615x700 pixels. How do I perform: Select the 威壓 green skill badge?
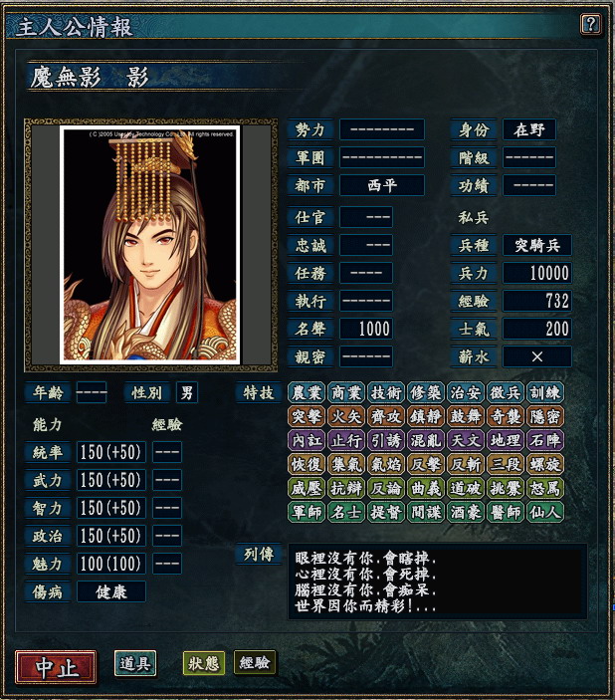pyautogui.click(x=307, y=488)
